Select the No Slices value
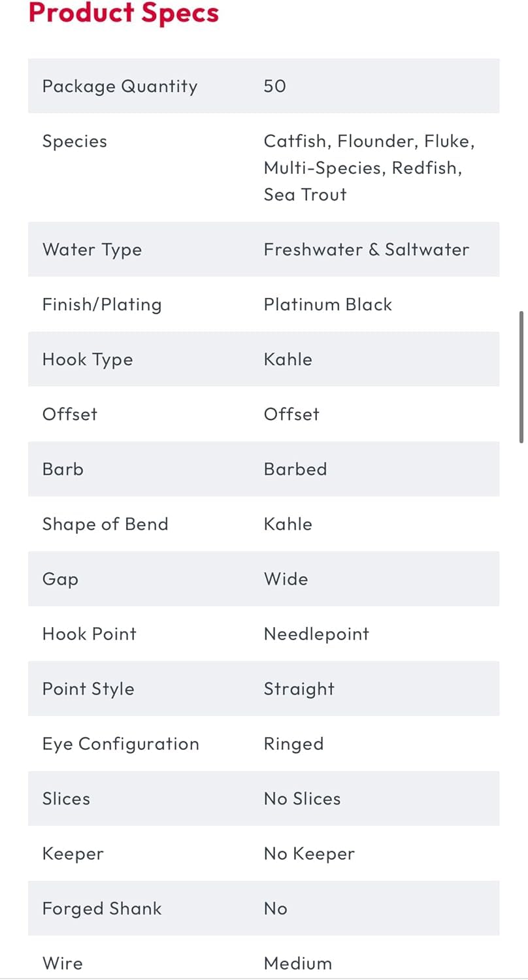The image size is (528, 980). (303, 798)
